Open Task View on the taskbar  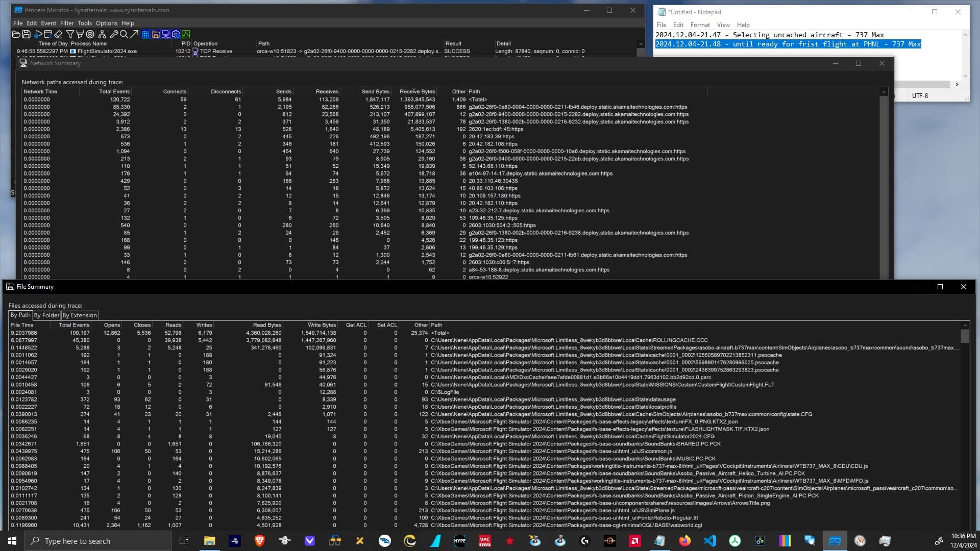point(184,541)
